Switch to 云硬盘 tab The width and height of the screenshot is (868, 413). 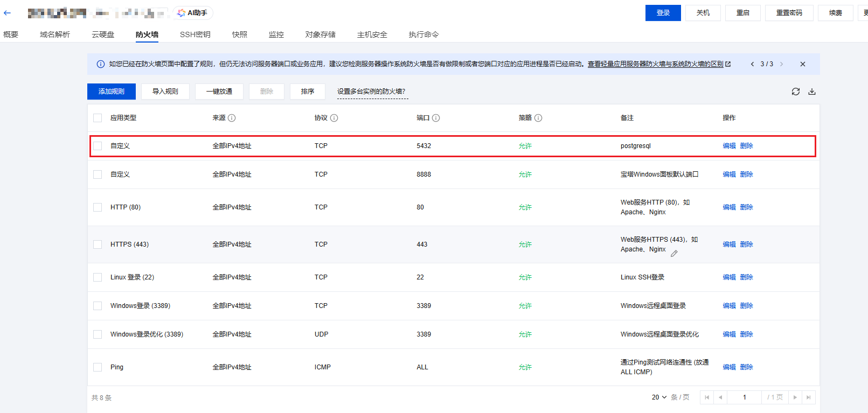103,34
